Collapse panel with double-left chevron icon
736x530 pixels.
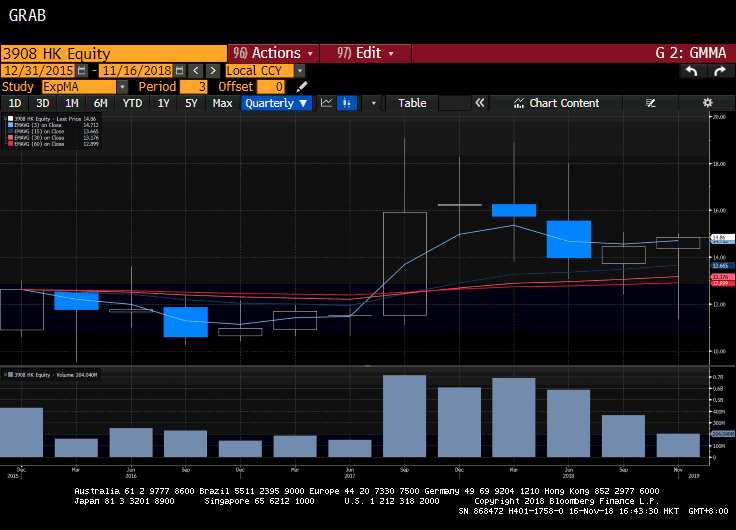480,103
